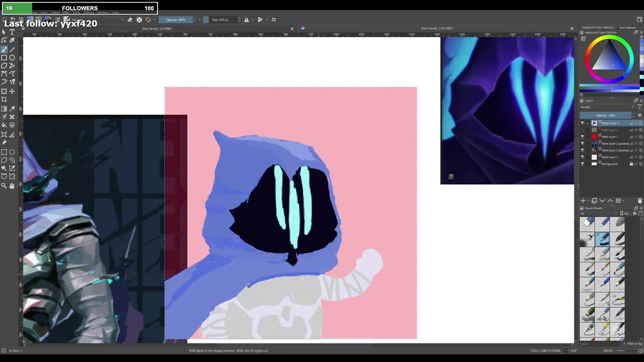644x362 pixels.
Task: Select the shape Select arrow tool
Action: 4,32
